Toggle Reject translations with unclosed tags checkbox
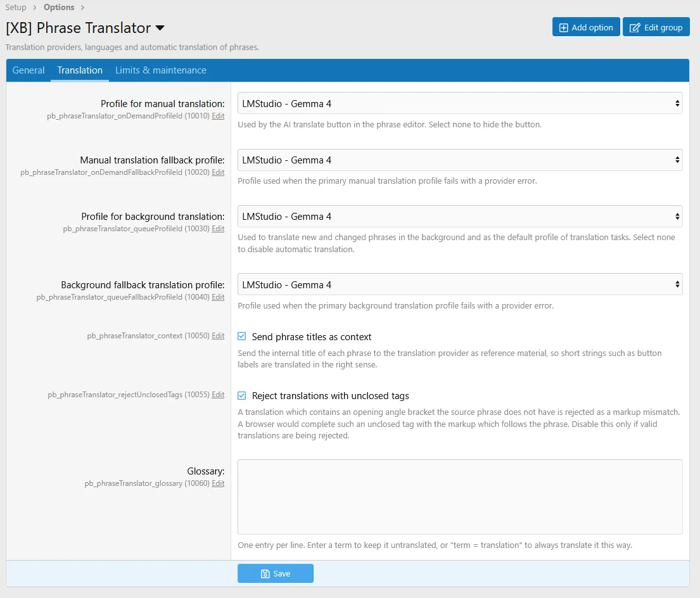 point(242,395)
